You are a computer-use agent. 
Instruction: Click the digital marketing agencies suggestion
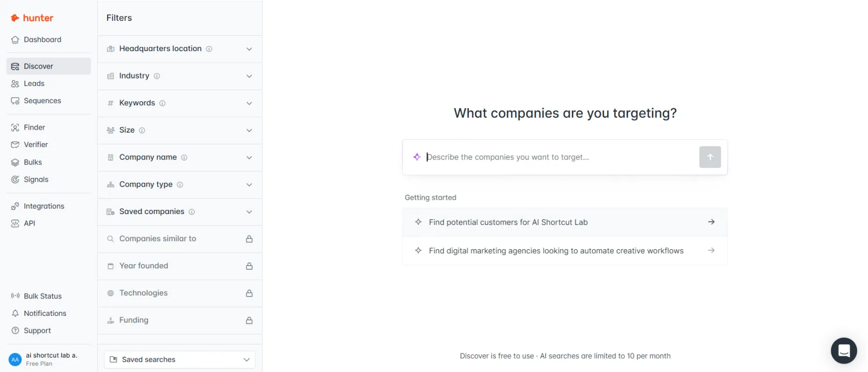[x=565, y=250]
